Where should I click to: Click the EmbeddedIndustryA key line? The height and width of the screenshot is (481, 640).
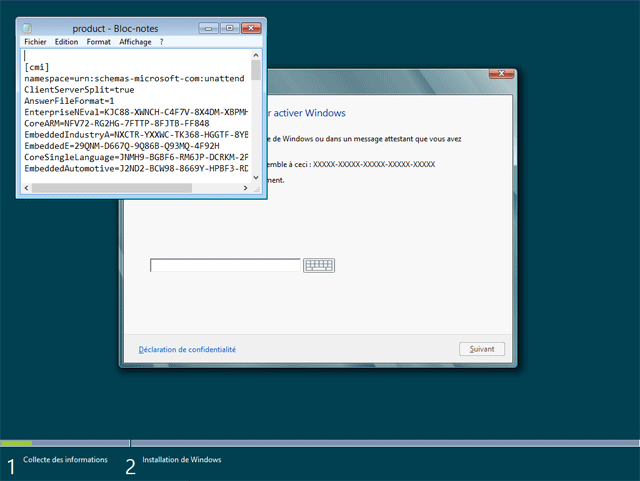tap(136, 135)
